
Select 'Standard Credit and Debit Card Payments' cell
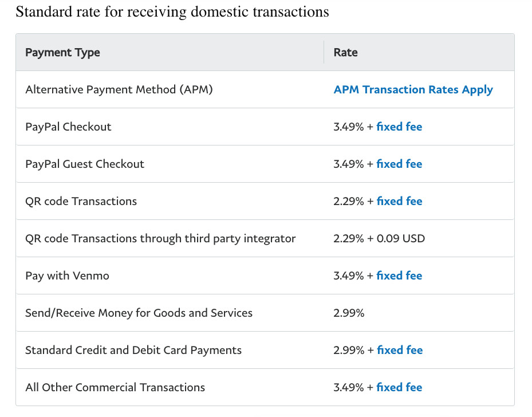pos(133,350)
